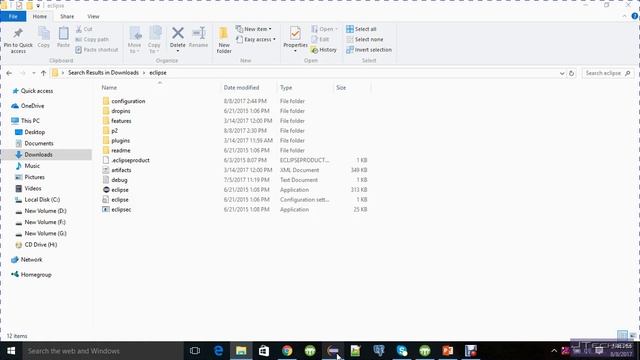Screen dimensions: 640x360
Task: Refresh the folder view
Action: 571,73
